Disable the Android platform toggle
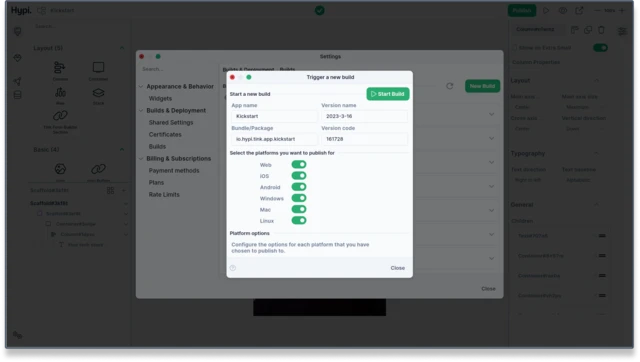Viewport: 640px width, 362px height. click(299, 187)
